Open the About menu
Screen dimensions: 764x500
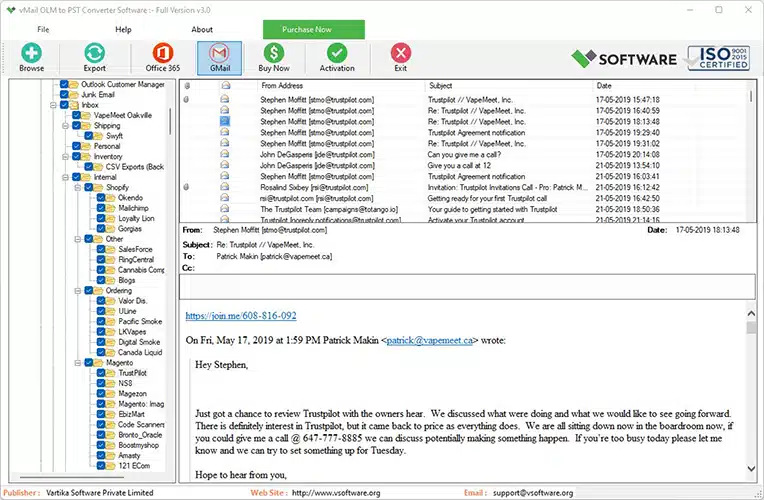click(x=202, y=30)
